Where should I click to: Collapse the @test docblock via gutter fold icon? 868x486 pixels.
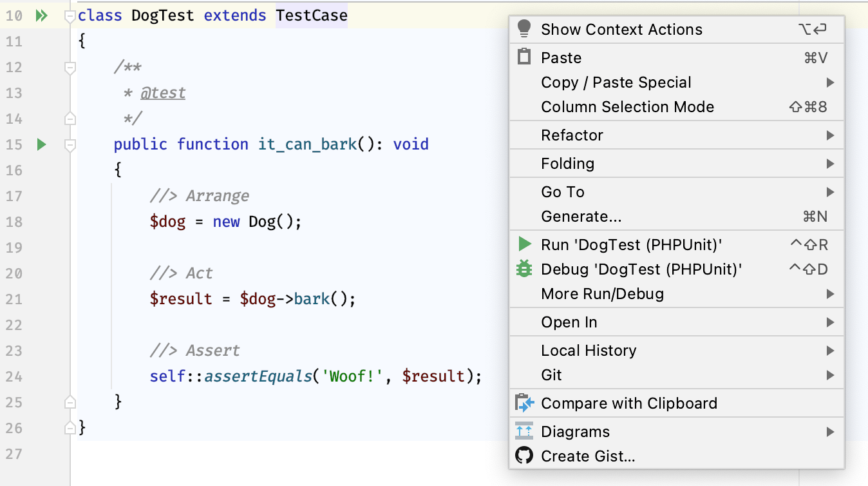pyautogui.click(x=69, y=66)
